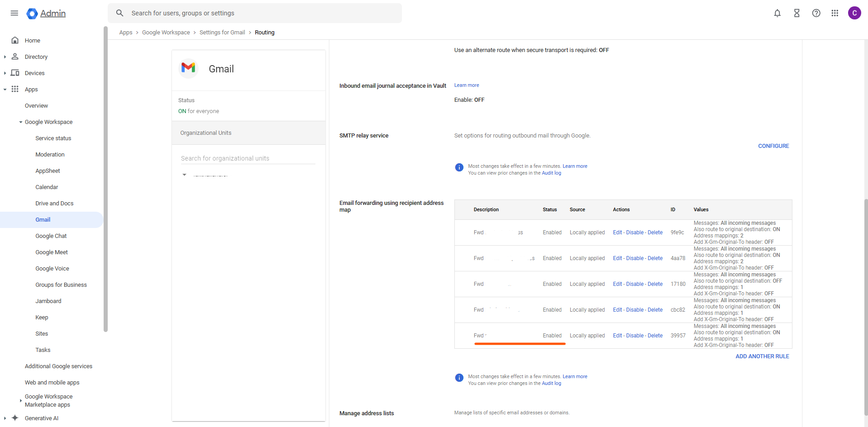This screenshot has height=427, width=868.
Task: Disable forwarding rule with ID 4aa78
Action: (x=635, y=258)
